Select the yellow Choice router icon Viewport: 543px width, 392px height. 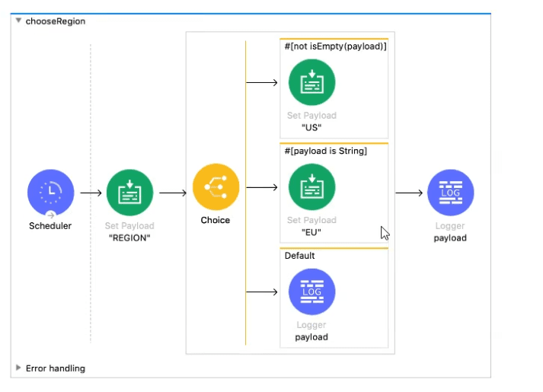click(216, 187)
